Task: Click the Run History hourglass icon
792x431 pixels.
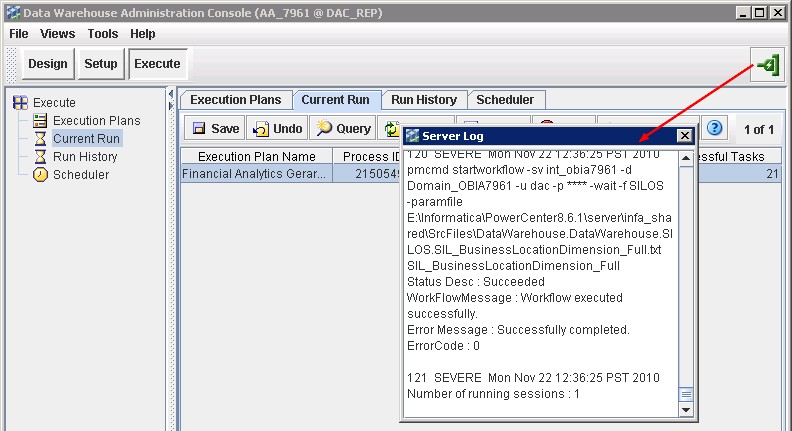Action: [41, 157]
